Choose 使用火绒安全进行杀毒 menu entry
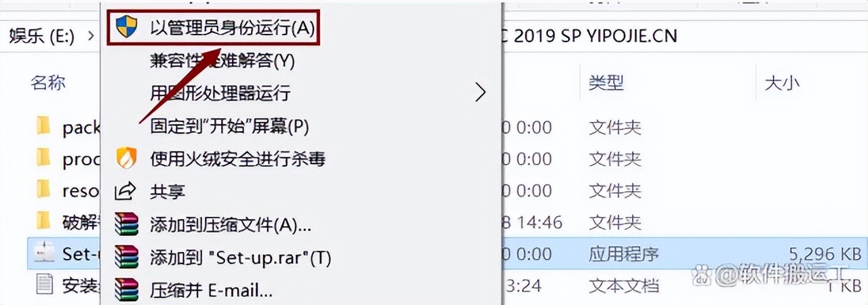868x305 pixels. pyautogui.click(x=237, y=159)
